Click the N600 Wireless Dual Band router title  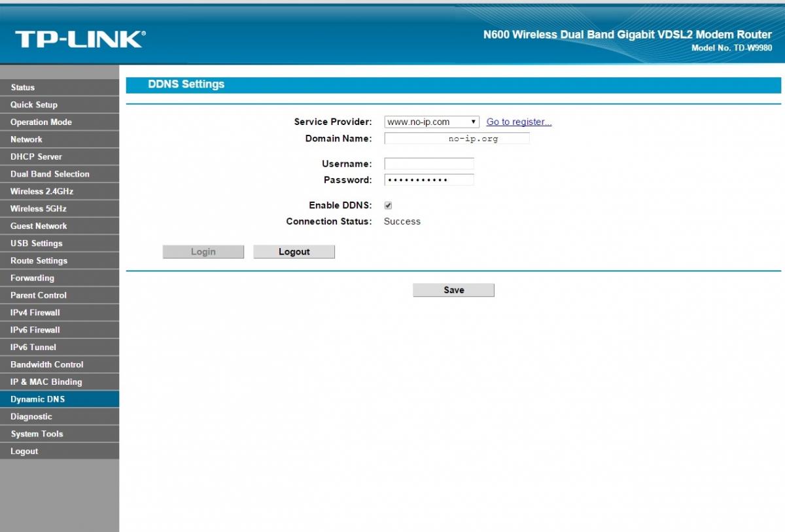coord(628,35)
